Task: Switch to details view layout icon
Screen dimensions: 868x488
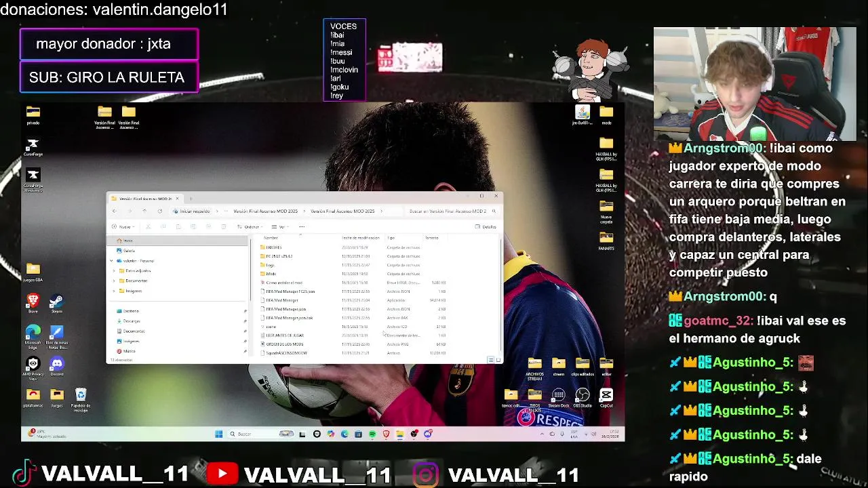Action: tap(490, 360)
